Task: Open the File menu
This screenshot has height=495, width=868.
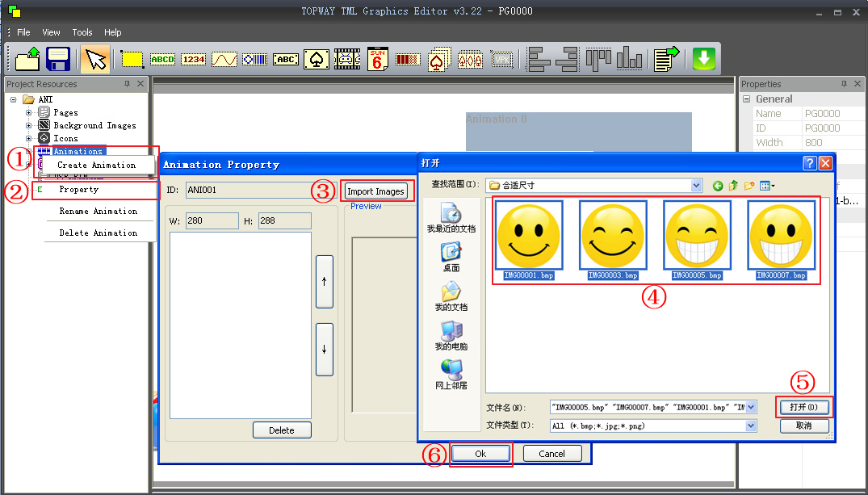Action: (23, 32)
